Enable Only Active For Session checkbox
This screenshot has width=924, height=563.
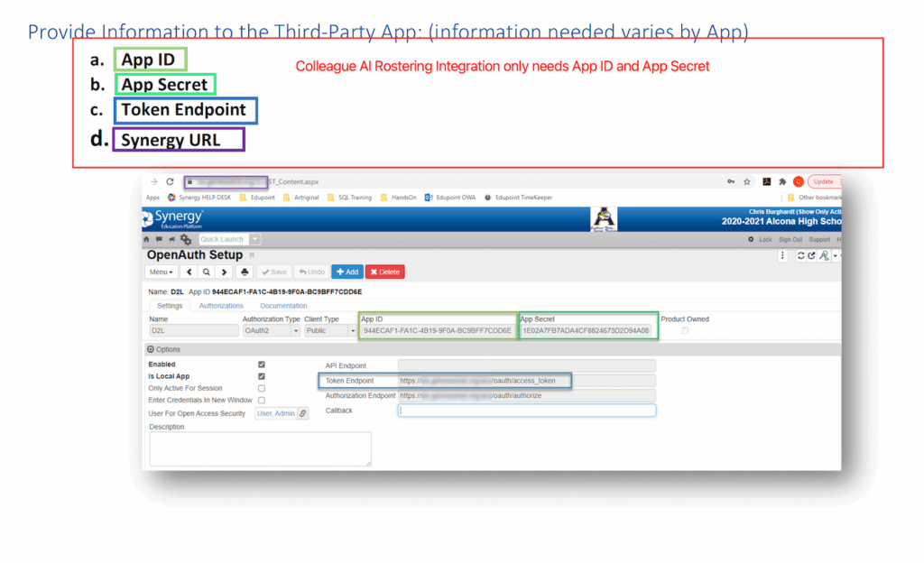tap(262, 388)
